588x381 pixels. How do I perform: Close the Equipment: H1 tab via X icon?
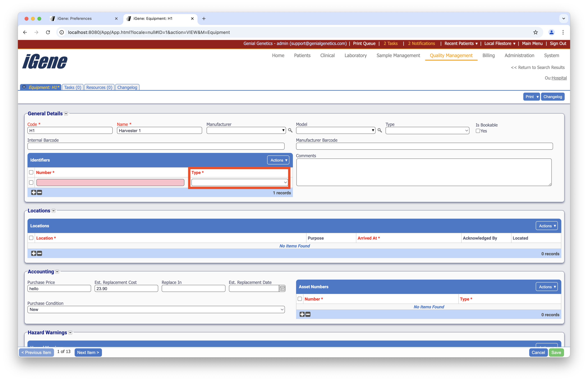tap(24, 87)
